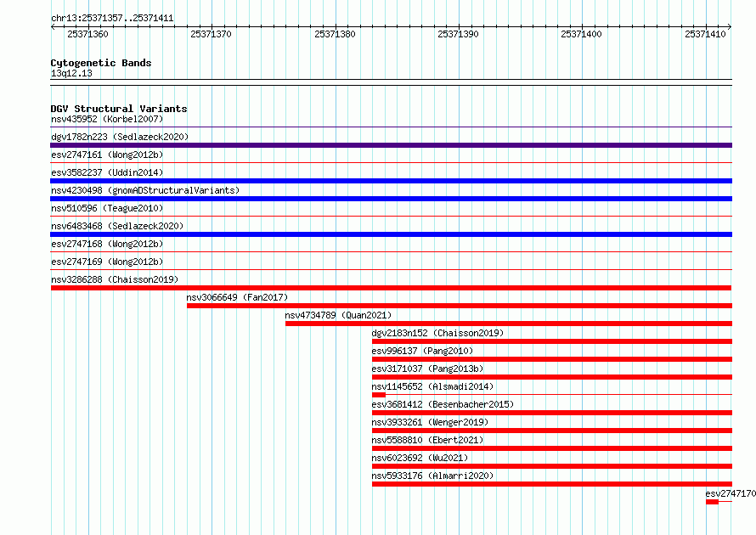This screenshot has height=535, width=756.
Task: Click ruler position 25371380
Action: pyautogui.click(x=335, y=34)
